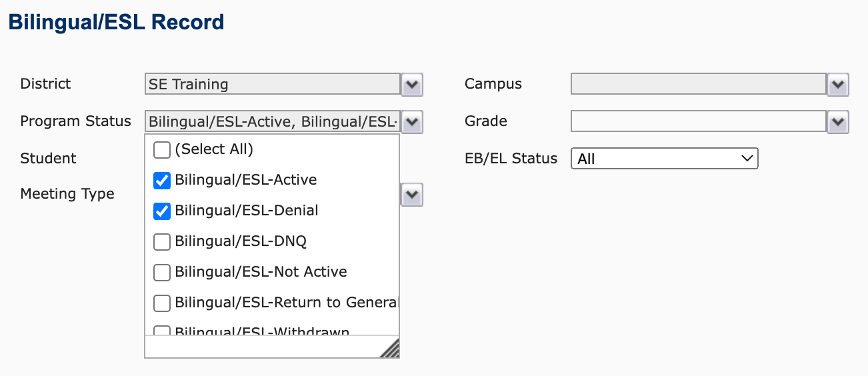Uncheck the Bilingual/ESL-Denial checkbox
The height and width of the screenshot is (376, 868).
(162, 211)
